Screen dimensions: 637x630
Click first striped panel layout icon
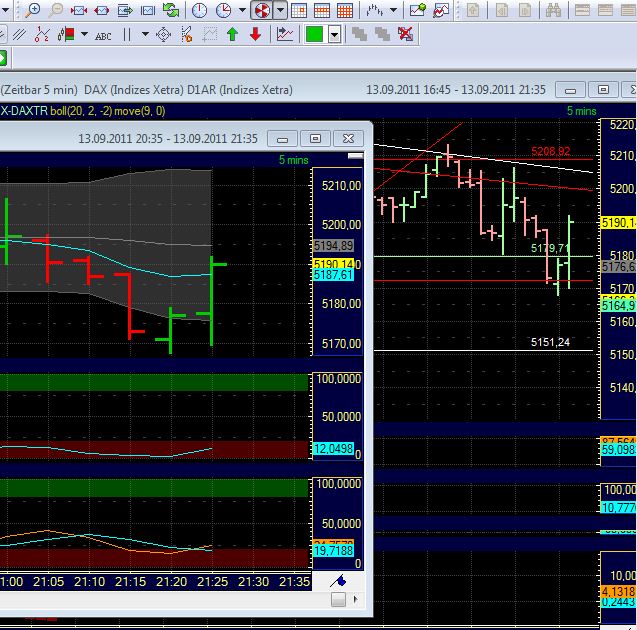[x=582, y=10]
